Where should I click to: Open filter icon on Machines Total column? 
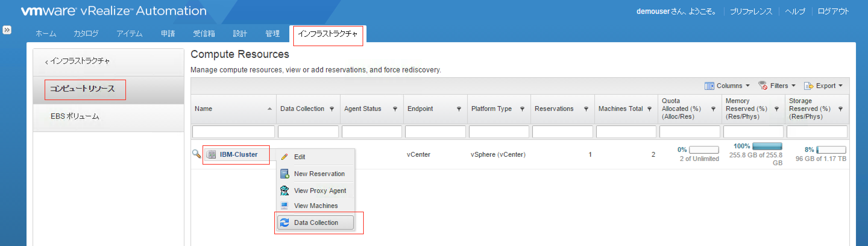coord(649,109)
